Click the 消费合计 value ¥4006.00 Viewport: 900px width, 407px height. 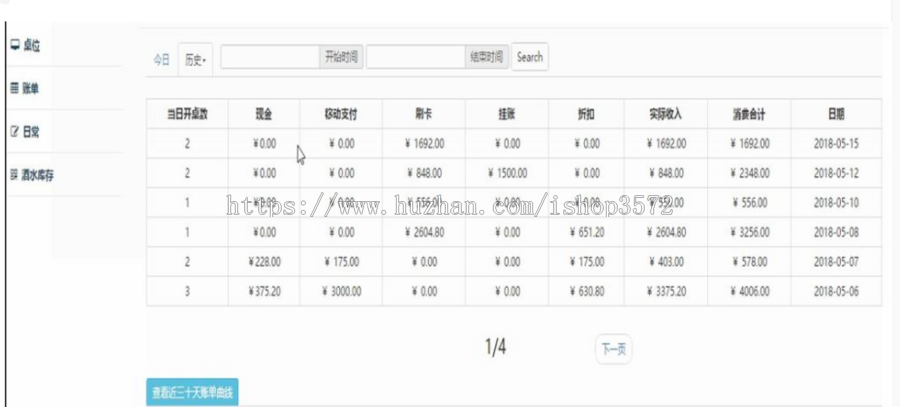click(749, 292)
